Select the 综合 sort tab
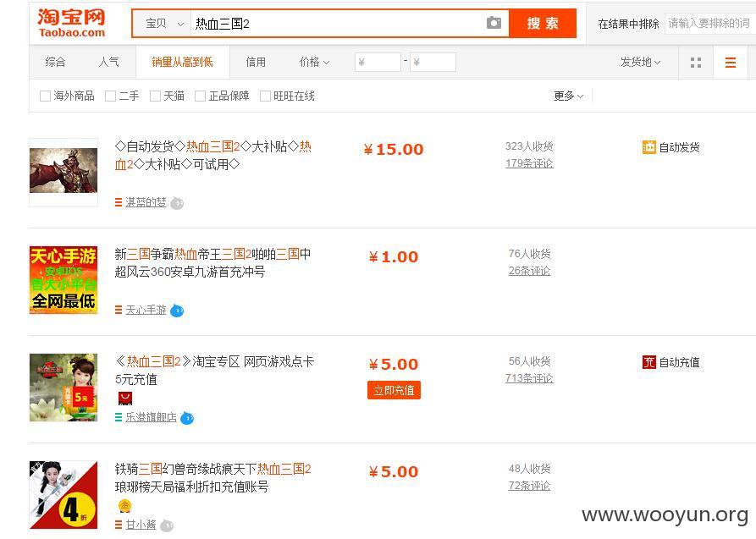 [55, 62]
